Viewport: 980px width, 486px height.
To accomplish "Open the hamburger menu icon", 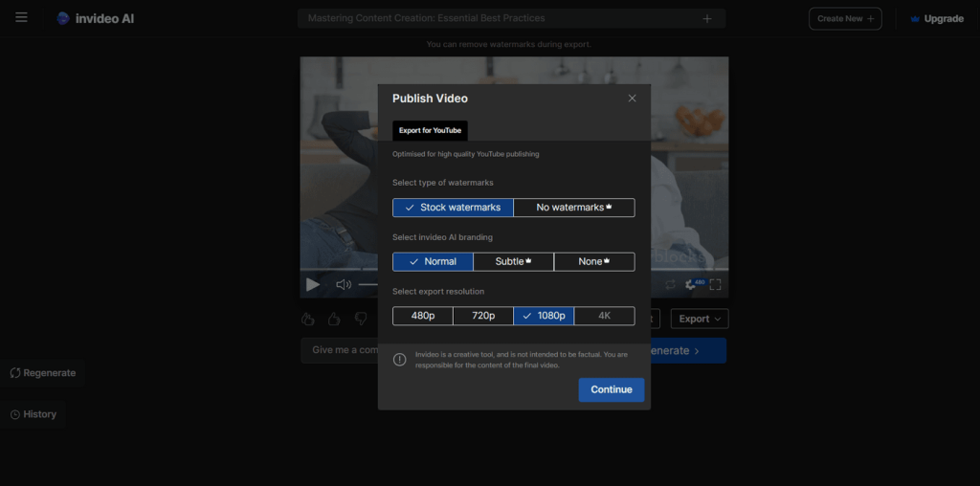I will point(21,17).
